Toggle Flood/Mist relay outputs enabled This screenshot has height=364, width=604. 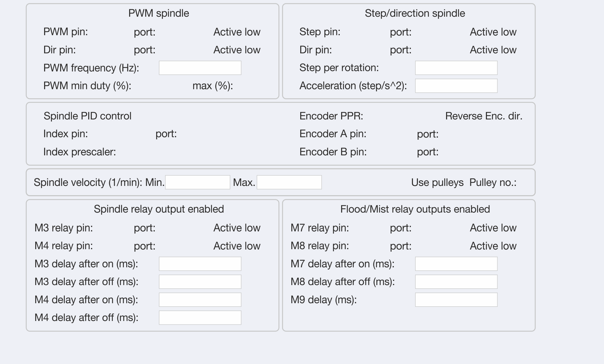click(x=415, y=209)
